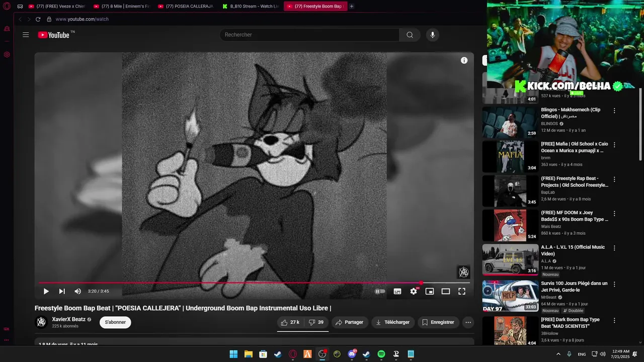This screenshot has width=644, height=362.
Task: Show hidden system tray icons chevron
Action: coord(558,354)
